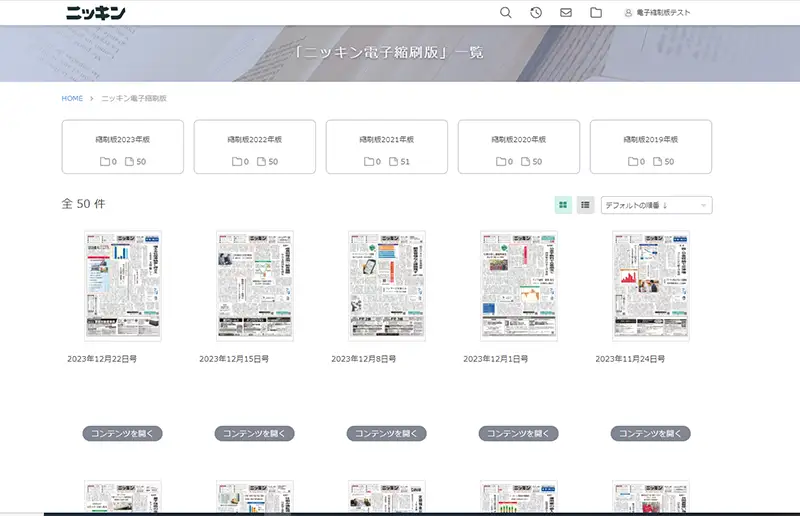The image size is (800, 516).
Task: Click コンテンツを開く for 2023年12月22日号
Action: [x=122, y=434]
